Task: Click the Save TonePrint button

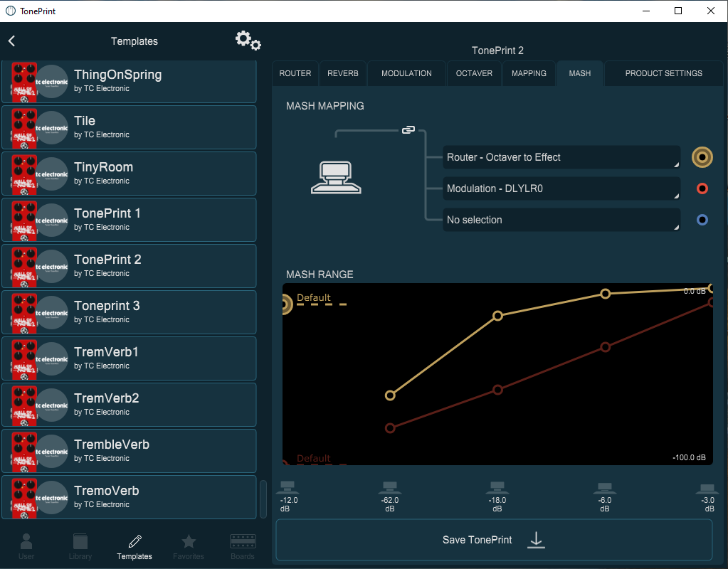Action: (x=494, y=540)
